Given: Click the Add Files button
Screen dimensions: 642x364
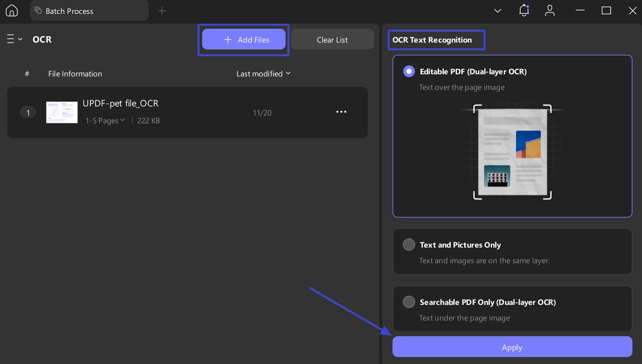Looking at the screenshot, I should click(243, 39).
